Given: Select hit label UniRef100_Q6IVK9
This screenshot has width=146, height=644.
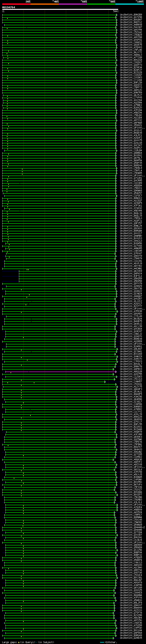Looking at the screenshot, I should (131, 271).
